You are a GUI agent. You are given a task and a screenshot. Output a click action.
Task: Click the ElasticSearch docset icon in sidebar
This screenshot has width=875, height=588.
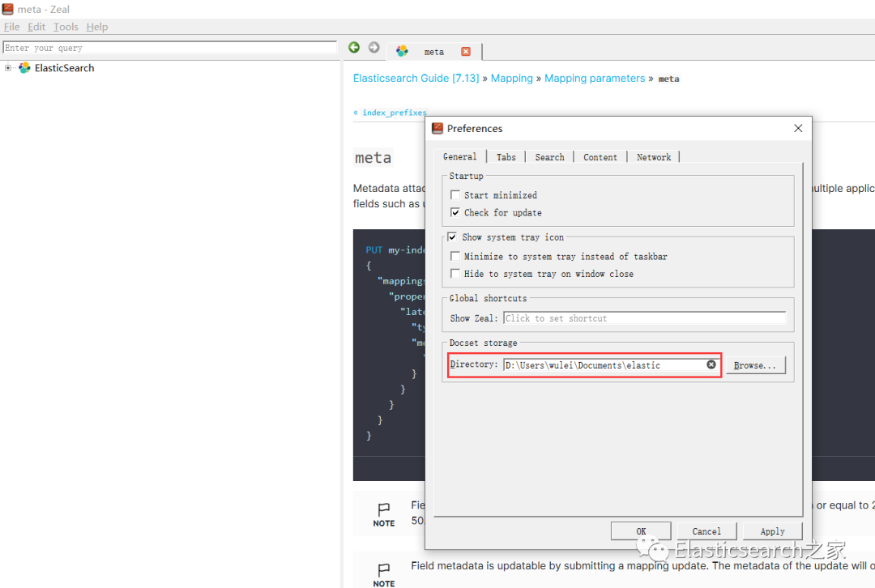24,68
